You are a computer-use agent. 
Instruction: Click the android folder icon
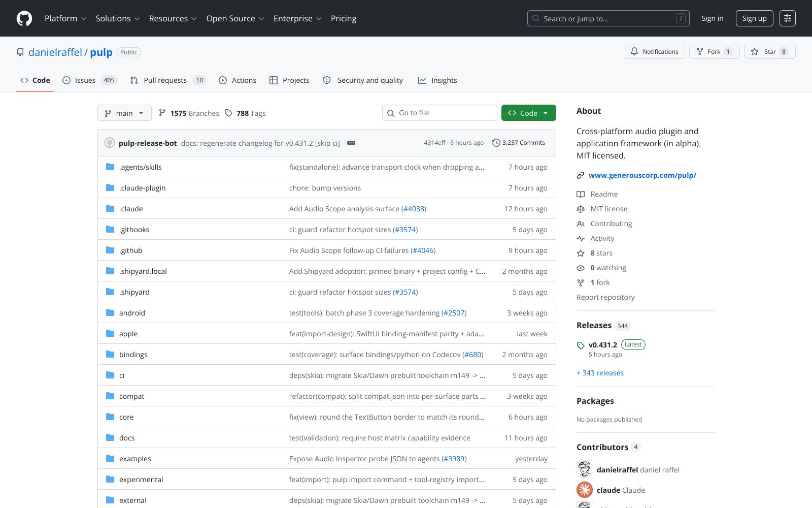(110, 312)
